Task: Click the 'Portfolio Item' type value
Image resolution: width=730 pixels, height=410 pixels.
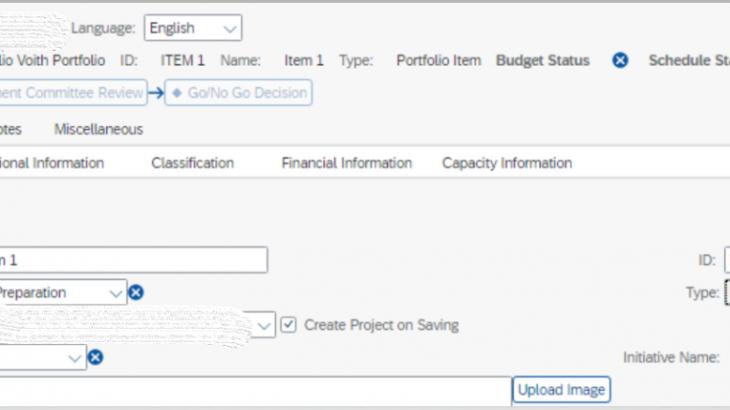Action: pyautogui.click(x=439, y=60)
